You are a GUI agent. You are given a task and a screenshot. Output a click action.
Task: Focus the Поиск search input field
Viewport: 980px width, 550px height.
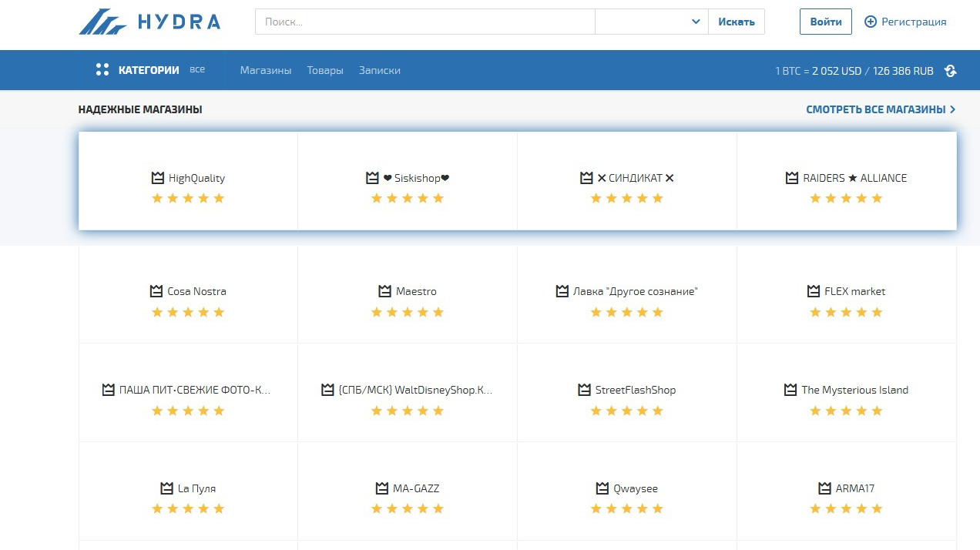425,22
